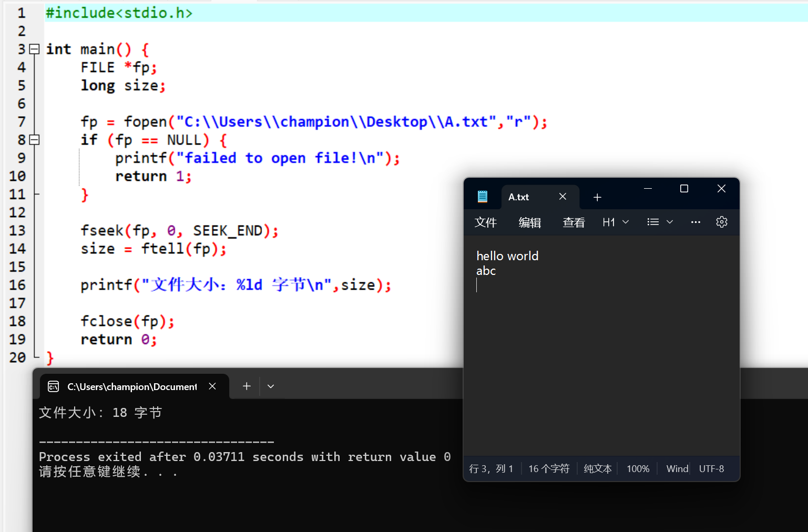Click the 文件大小: 18 字节 terminal output

pyautogui.click(x=100, y=413)
